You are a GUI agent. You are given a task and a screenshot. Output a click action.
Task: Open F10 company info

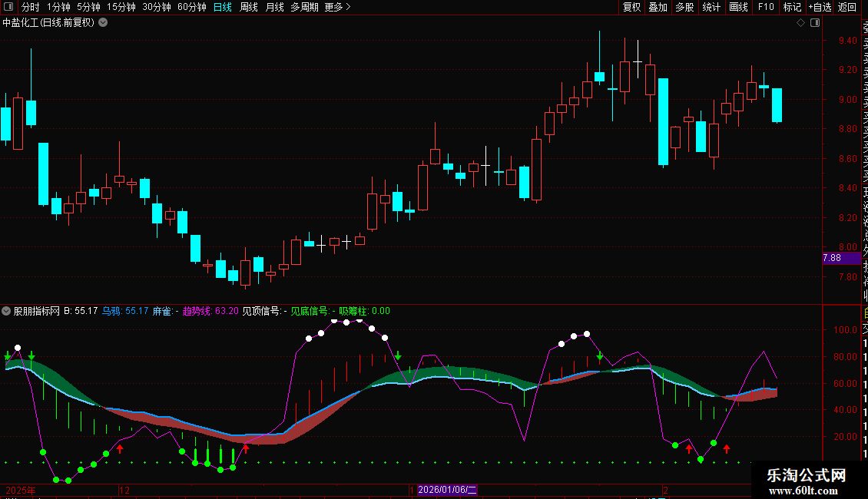tap(766, 7)
